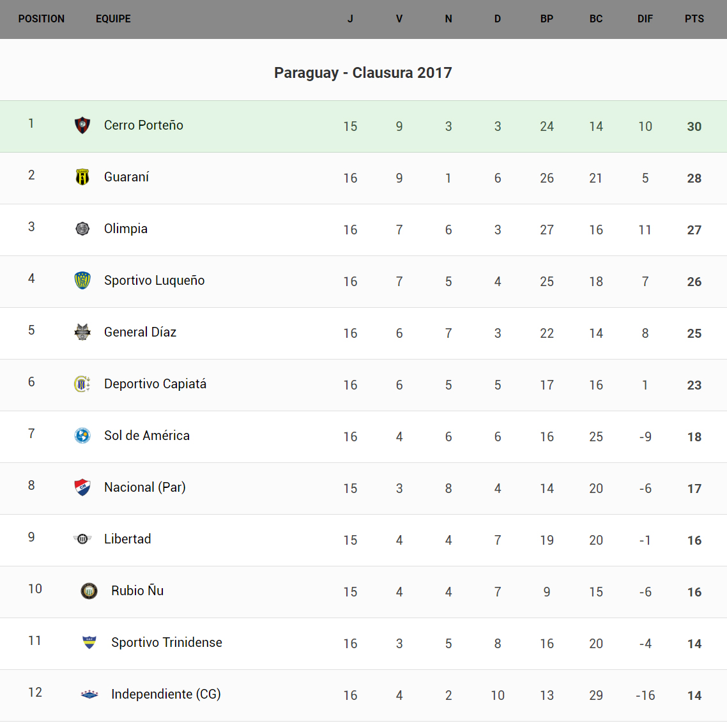Sort table by the PTS column header

(x=694, y=19)
